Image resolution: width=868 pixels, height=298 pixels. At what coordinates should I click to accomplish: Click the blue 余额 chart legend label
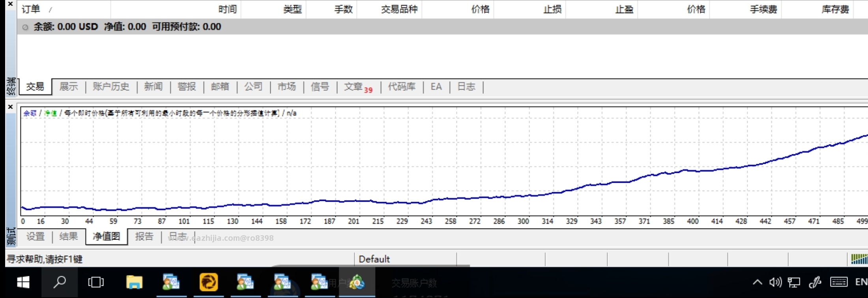pyautogui.click(x=30, y=113)
